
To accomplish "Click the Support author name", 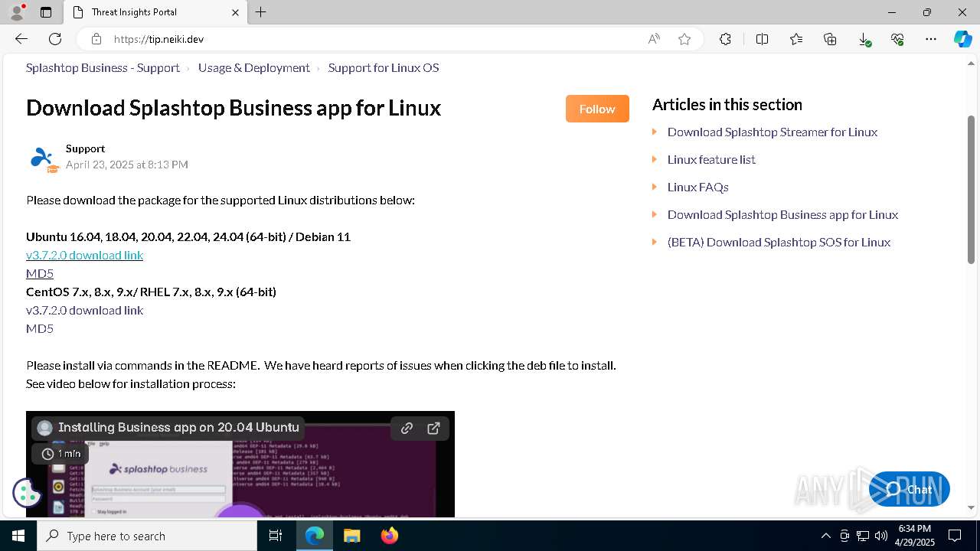I will (85, 148).
